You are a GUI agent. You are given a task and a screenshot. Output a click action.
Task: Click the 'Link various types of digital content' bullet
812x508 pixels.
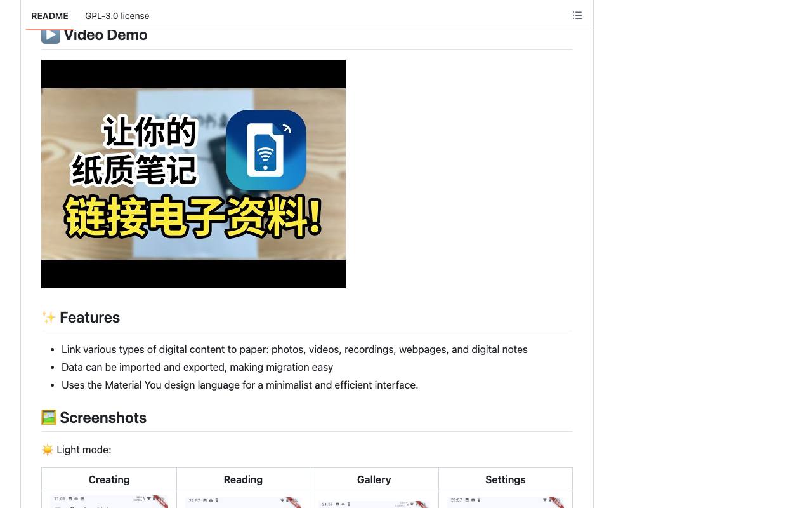pos(294,349)
